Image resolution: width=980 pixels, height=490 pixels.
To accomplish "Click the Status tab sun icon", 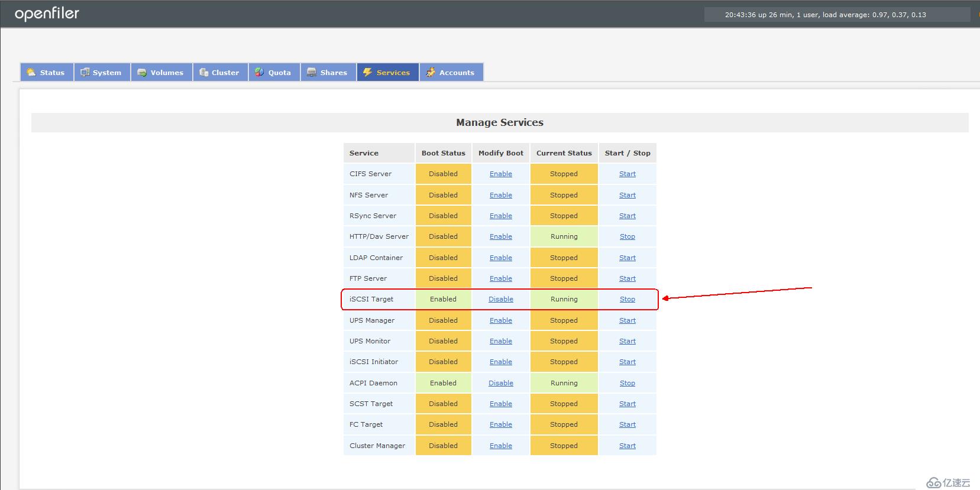I will tap(31, 72).
